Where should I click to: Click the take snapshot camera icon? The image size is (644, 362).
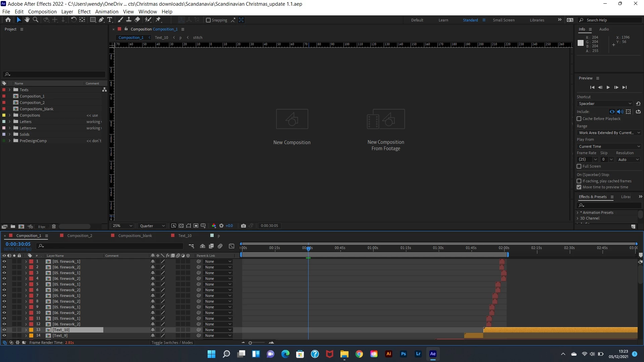tap(244, 226)
